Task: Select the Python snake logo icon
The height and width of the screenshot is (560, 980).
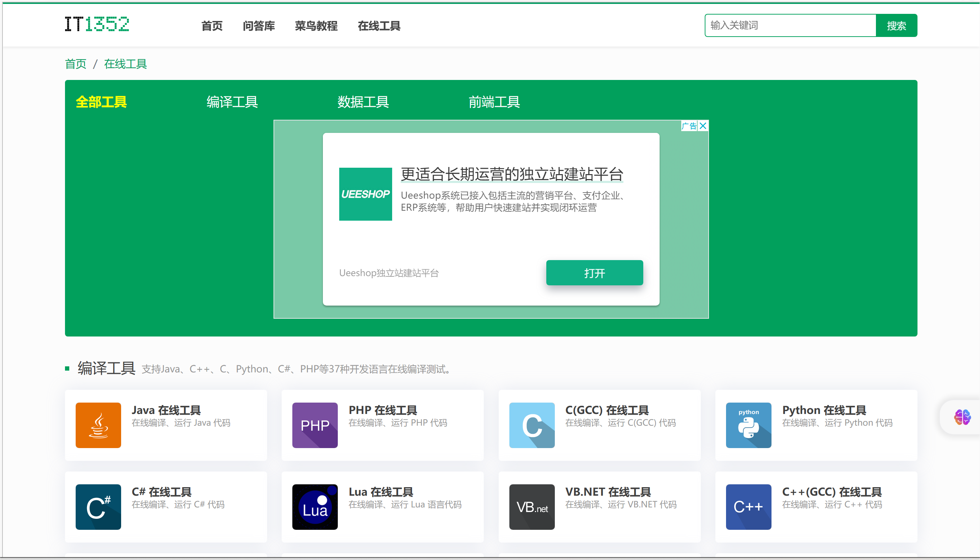Action: pyautogui.click(x=748, y=425)
